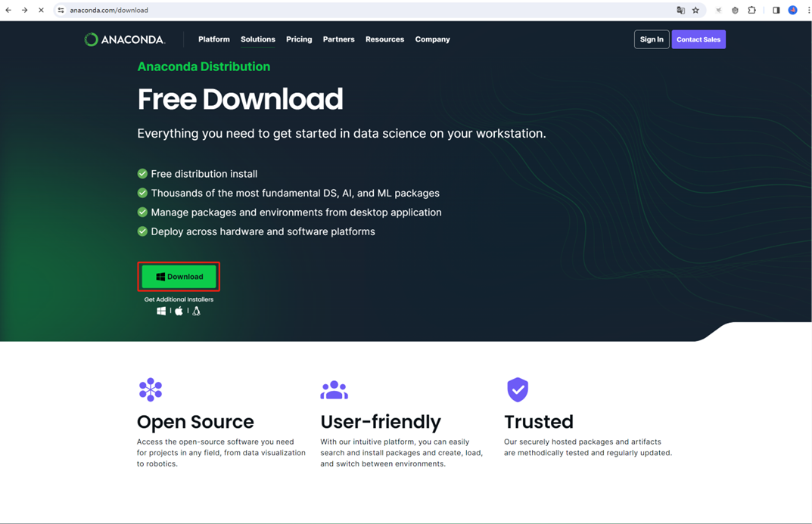Click the Anaconda Distribution heading
The height and width of the screenshot is (524, 812).
(204, 67)
